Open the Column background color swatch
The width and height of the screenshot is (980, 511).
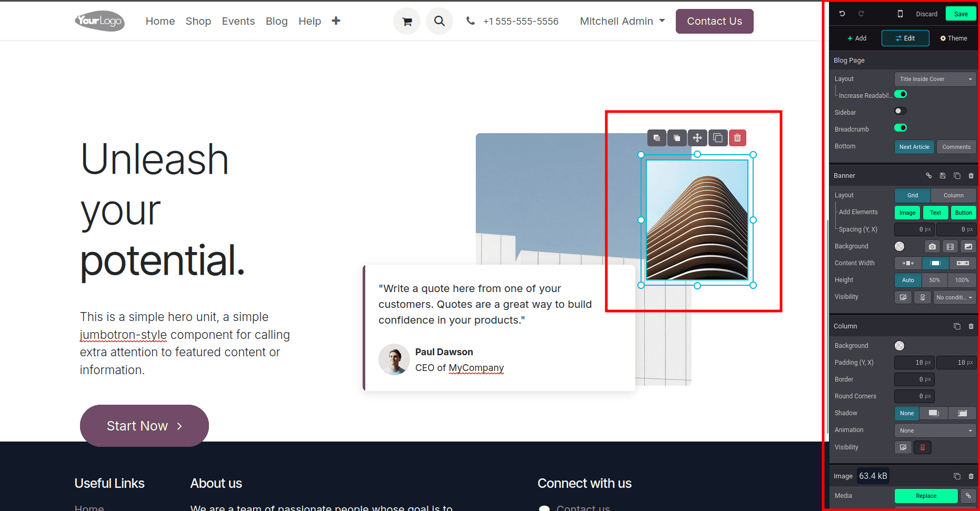[899, 346]
